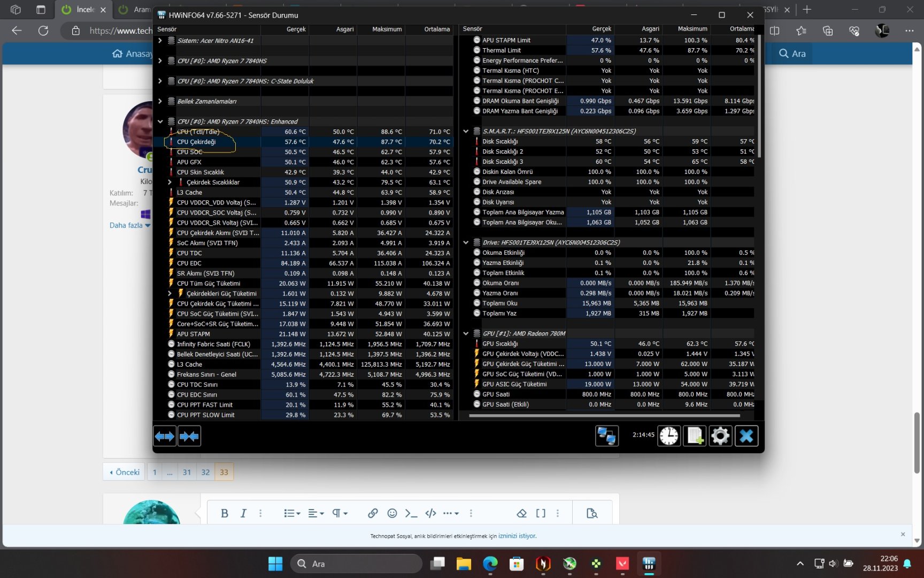The width and height of the screenshot is (924, 578).
Task: Click the HWiNFO right panel vertical scrollbar
Action: pyautogui.click(x=759, y=97)
